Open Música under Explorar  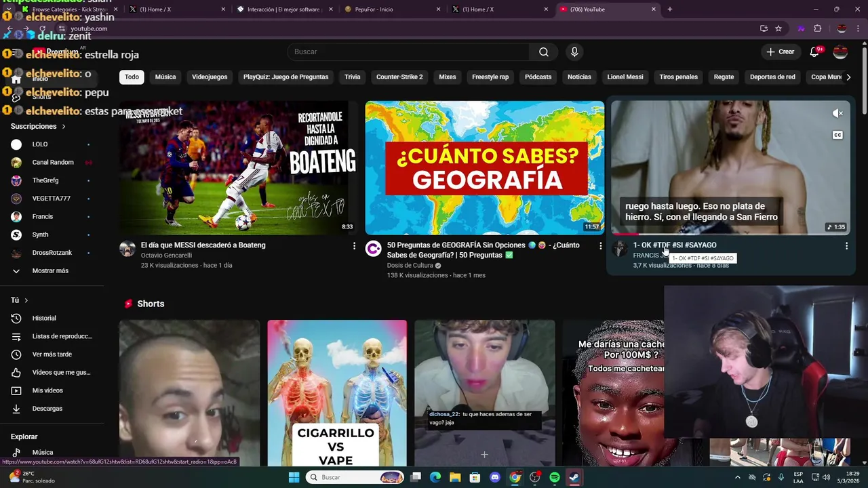pyautogui.click(x=52, y=452)
